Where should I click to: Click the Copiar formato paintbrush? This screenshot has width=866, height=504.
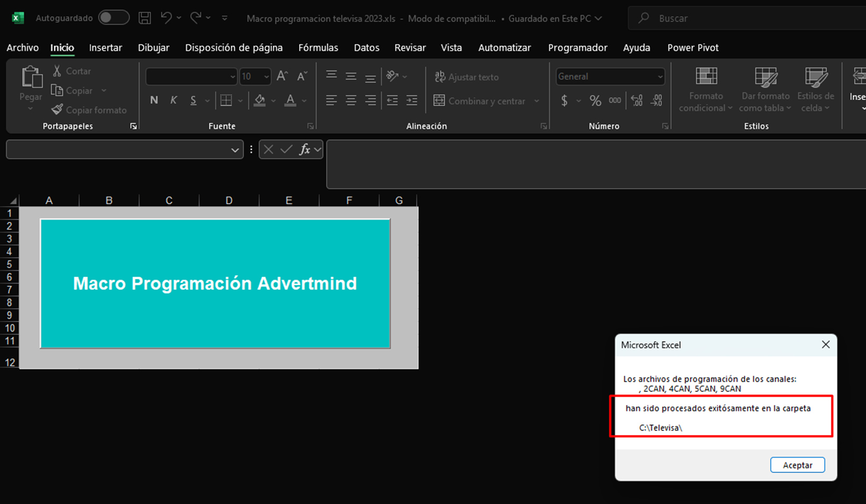click(89, 110)
